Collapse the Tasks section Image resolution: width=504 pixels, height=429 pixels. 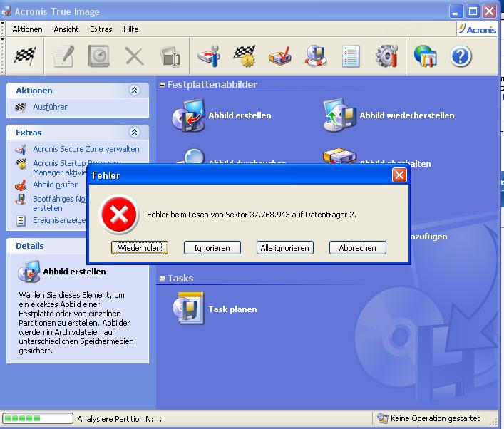[162, 279]
